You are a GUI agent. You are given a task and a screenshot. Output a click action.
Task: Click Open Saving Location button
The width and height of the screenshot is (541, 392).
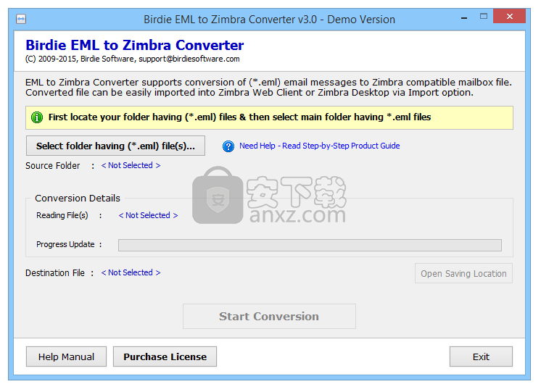click(x=463, y=273)
